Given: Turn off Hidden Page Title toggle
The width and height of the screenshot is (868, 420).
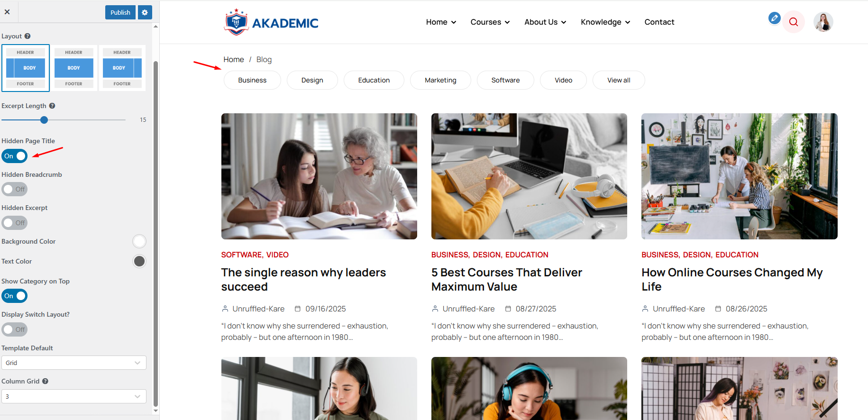Looking at the screenshot, I should (x=15, y=156).
